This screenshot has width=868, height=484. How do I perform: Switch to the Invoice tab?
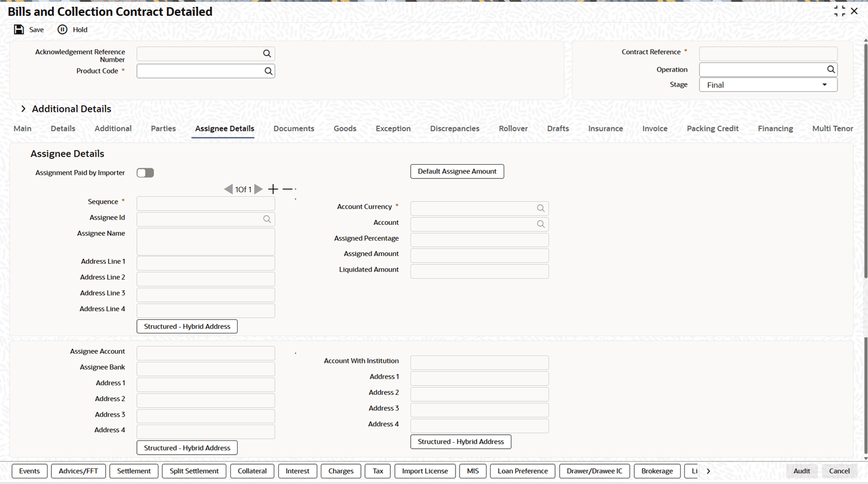[x=655, y=129]
